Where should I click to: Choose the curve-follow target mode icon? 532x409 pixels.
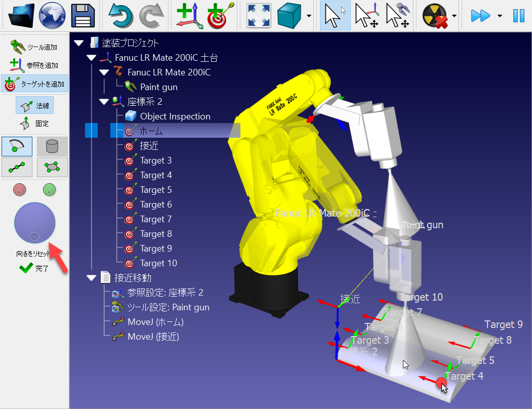(x=17, y=146)
